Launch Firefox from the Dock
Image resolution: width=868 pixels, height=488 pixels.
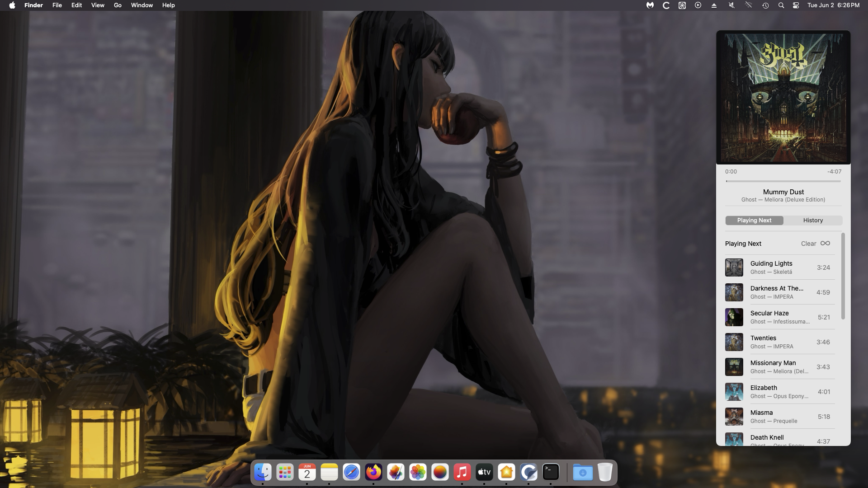tap(373, 473)
